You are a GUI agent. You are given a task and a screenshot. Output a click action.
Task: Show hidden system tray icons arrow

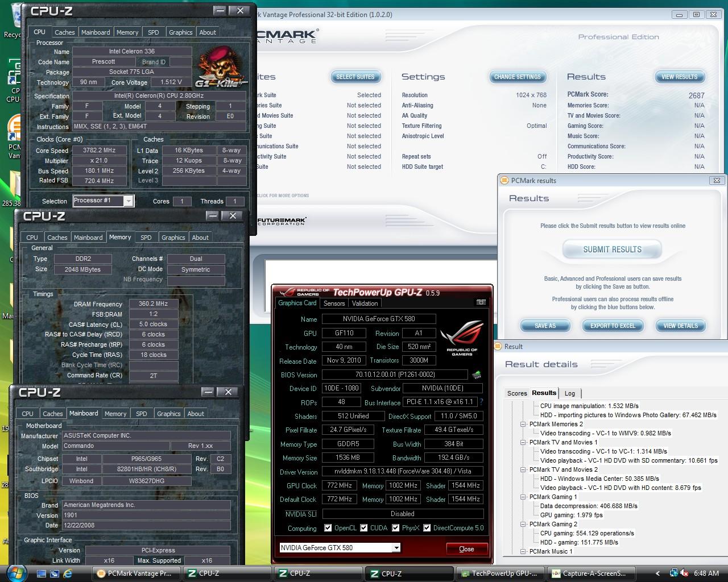[658, 573]
